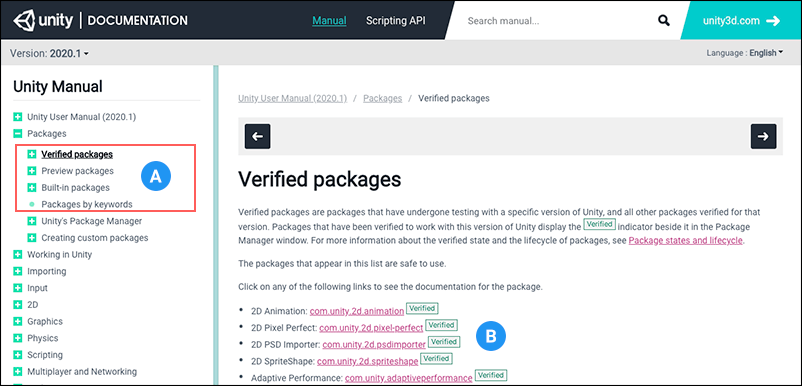
Task: Click the arrow icon beside unity3d.com
Action: point(773,21)
